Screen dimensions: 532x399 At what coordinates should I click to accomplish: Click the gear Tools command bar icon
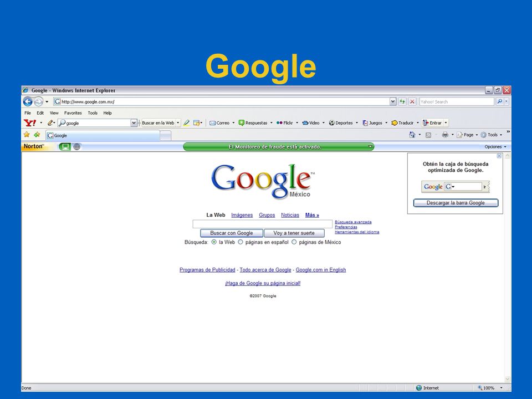[483, 135]
